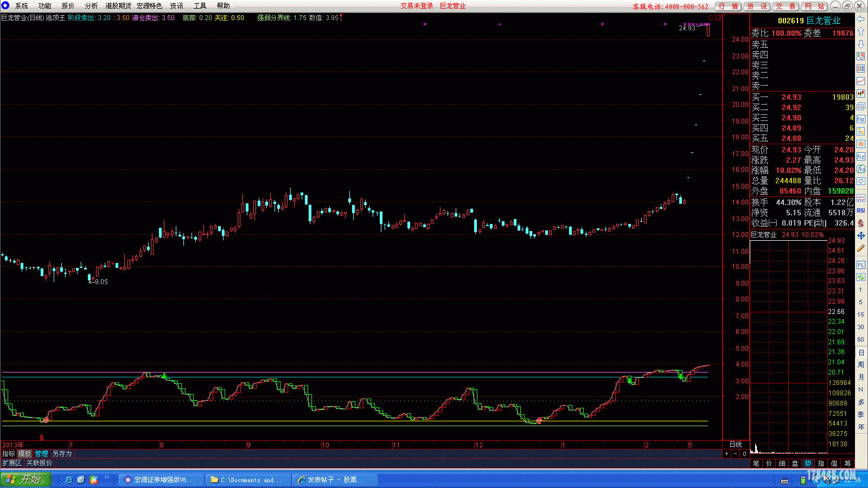
Task: Click the RSI indicator icon
Action: point(861,210)
